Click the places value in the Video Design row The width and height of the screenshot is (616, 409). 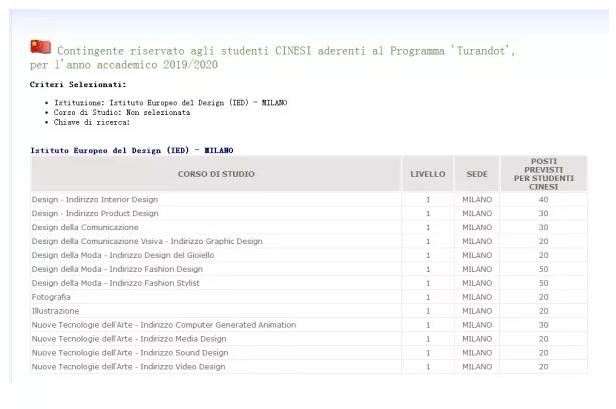(543, 367)
